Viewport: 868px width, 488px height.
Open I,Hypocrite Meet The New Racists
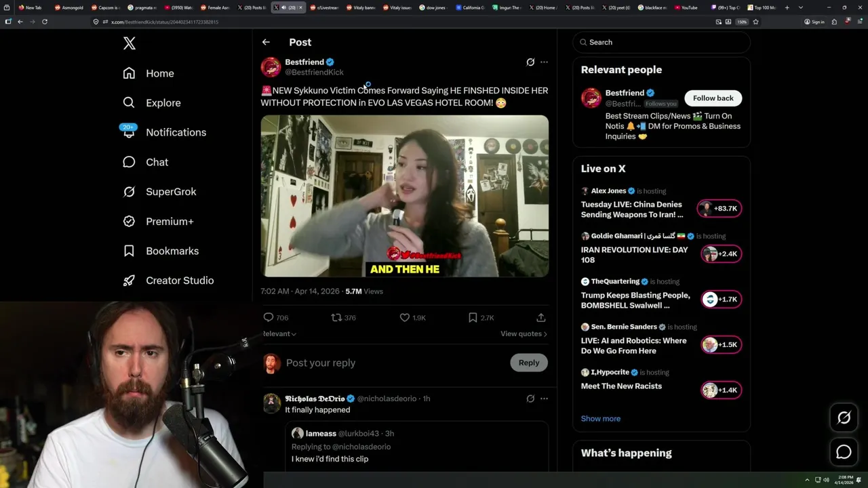[x=621, y=386]
